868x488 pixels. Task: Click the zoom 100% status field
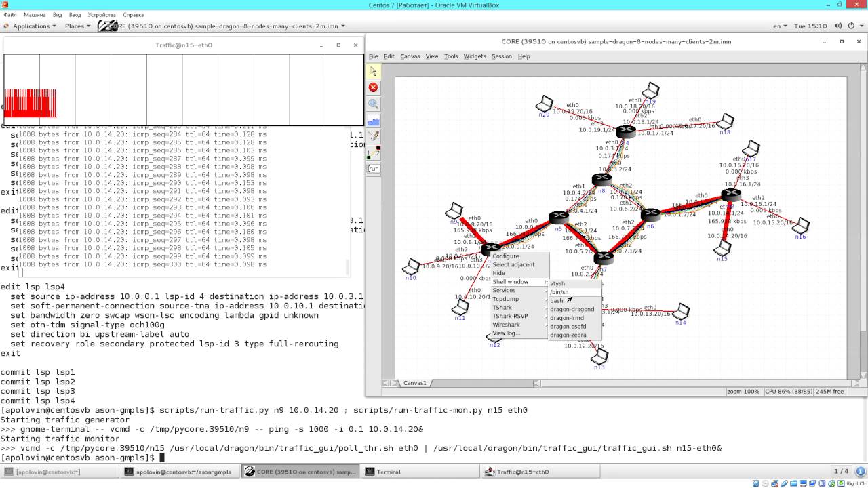click(x=744, y=392)
